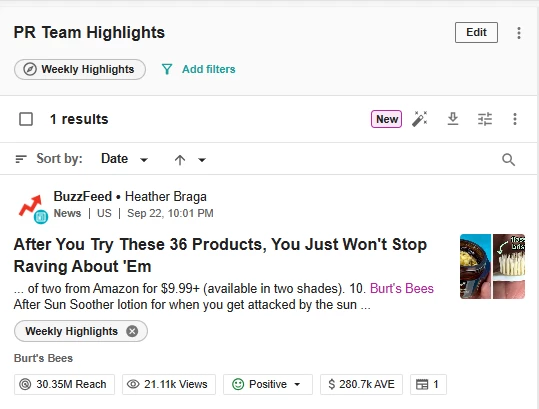The width and height of the screenshot is (539, 409).
Task: Click the 21.11k Views metric
Action: click(169, 384)
